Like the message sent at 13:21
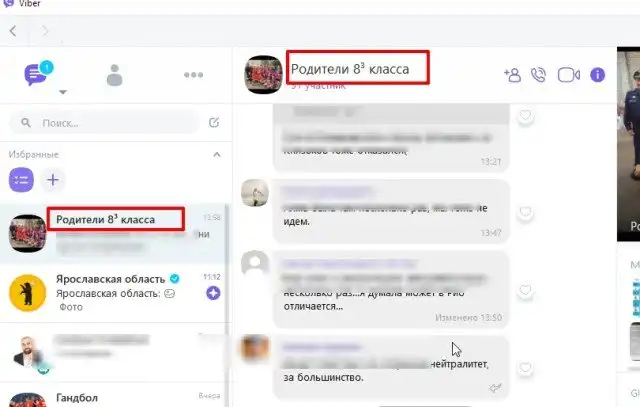Viewport: 640px width, 407px height. click(x=525, y=116)
